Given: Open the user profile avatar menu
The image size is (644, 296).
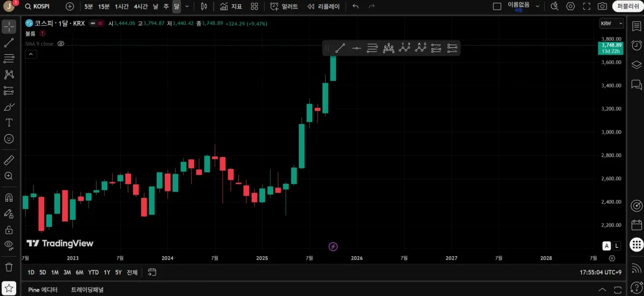Looking at the screenshot, I should [x=9, y=6].
